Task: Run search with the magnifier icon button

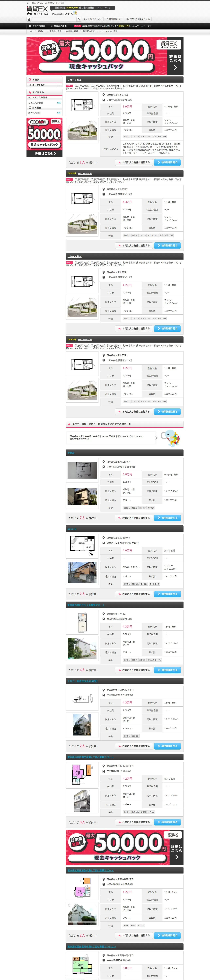Action: pos(79,19)
